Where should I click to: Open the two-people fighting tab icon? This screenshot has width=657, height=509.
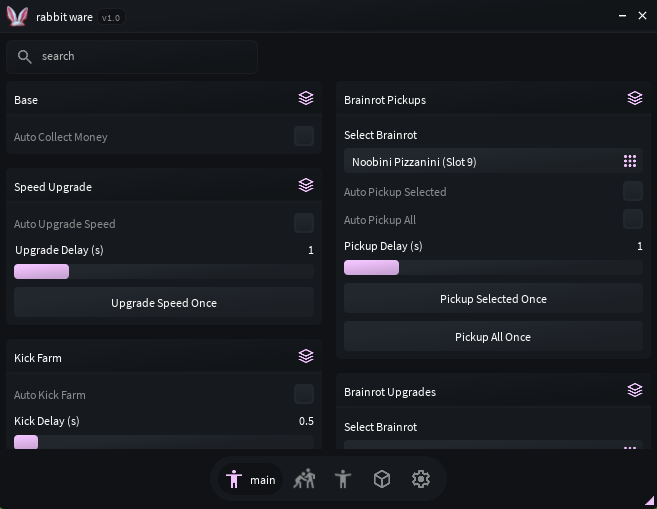pyautogui.click(x=304, y=479)
